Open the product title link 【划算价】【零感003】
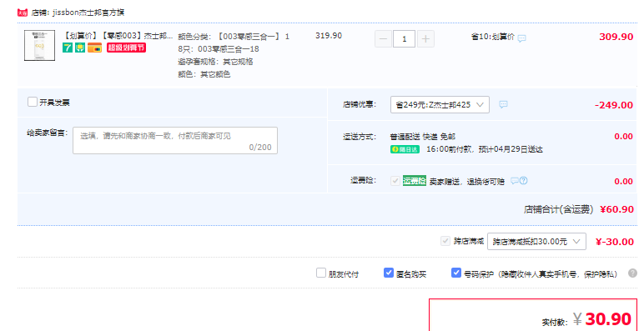 tap(118, 36)
